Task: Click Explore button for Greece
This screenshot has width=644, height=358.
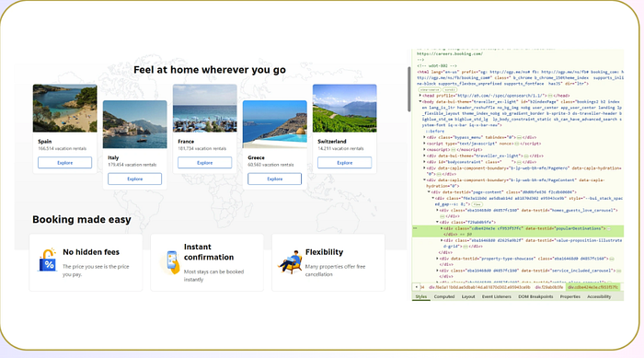Action: pos(275,179)
